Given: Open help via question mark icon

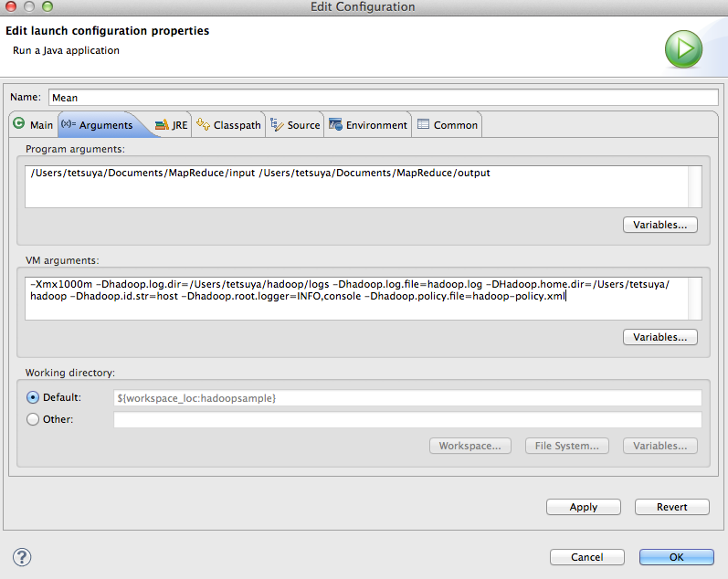Looking at the screenshot, I should click(22, 557).
